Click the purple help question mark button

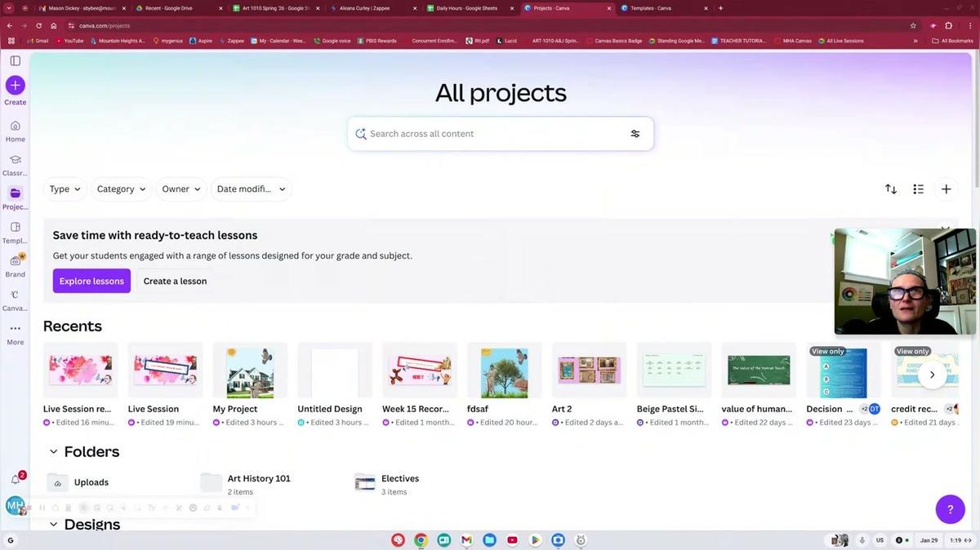950,509
